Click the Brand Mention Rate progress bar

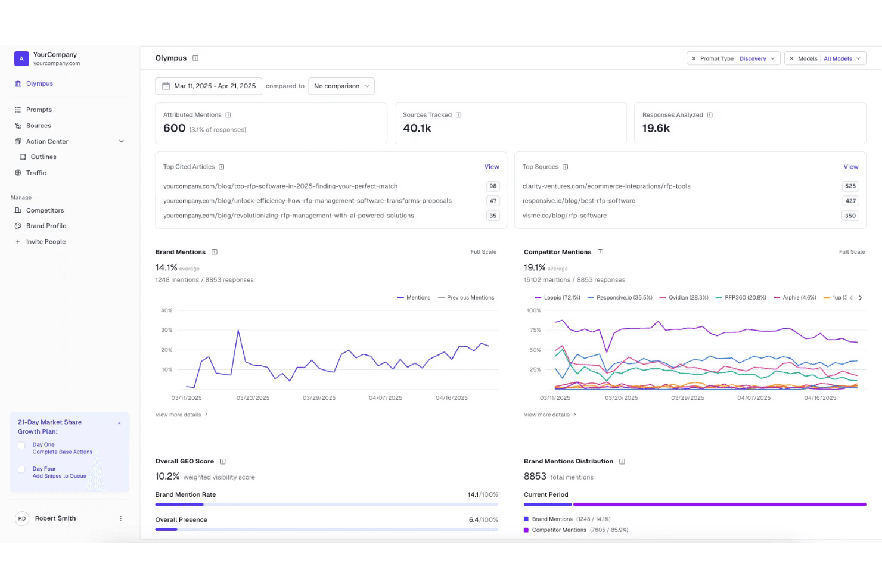click(x=327, y=505)
